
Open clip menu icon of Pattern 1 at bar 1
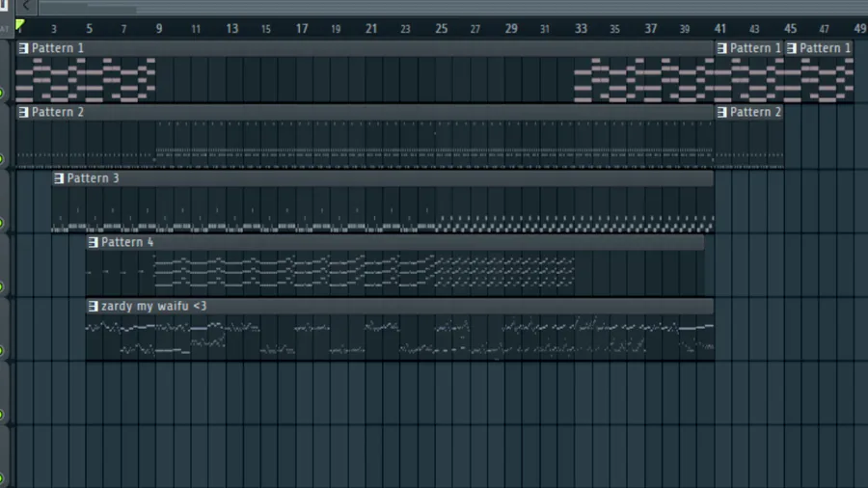coord(23,48)
